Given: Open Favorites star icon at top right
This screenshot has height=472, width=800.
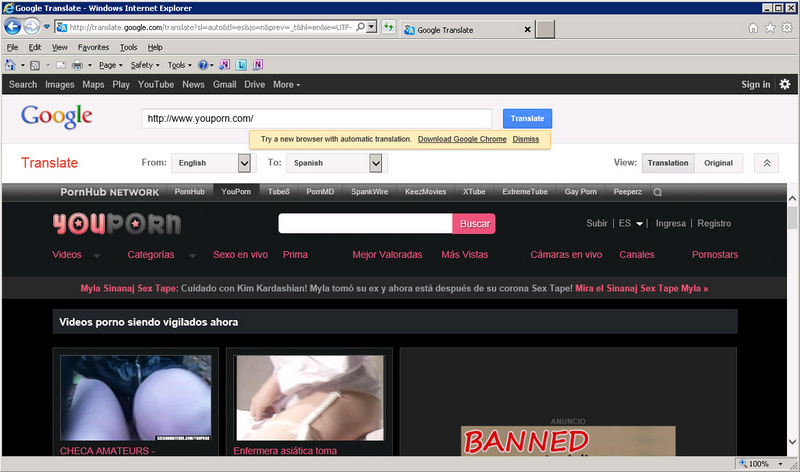Looking at the screenshot, I should pos(770,28).
